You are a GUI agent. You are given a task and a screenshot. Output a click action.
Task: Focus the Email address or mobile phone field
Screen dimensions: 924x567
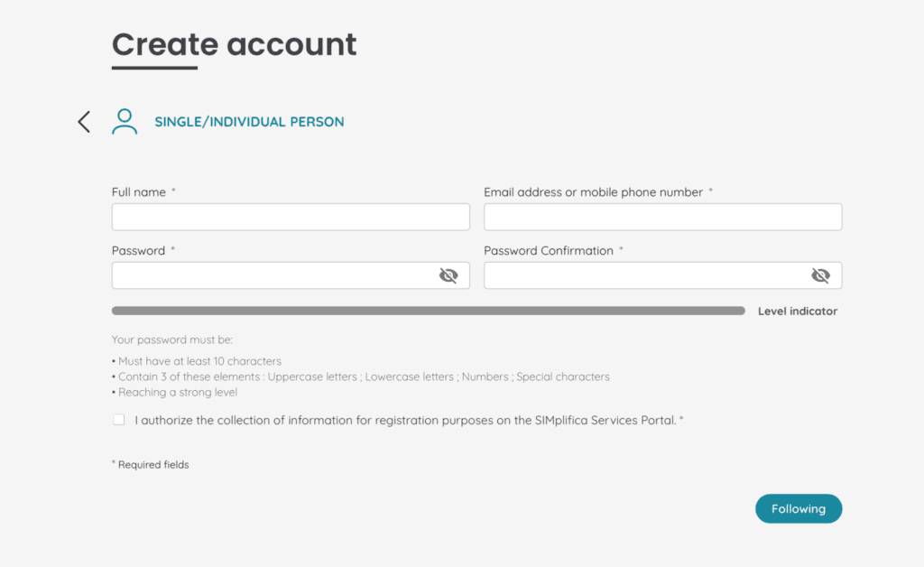(662, 217)
